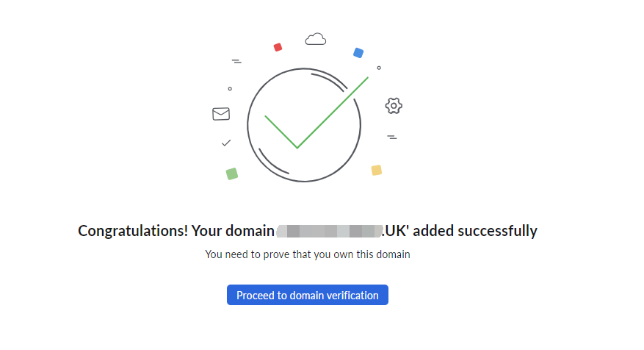Click Proceed to domain verification button
Viewport: 644px width, 350px height.
tap(307, 295)
